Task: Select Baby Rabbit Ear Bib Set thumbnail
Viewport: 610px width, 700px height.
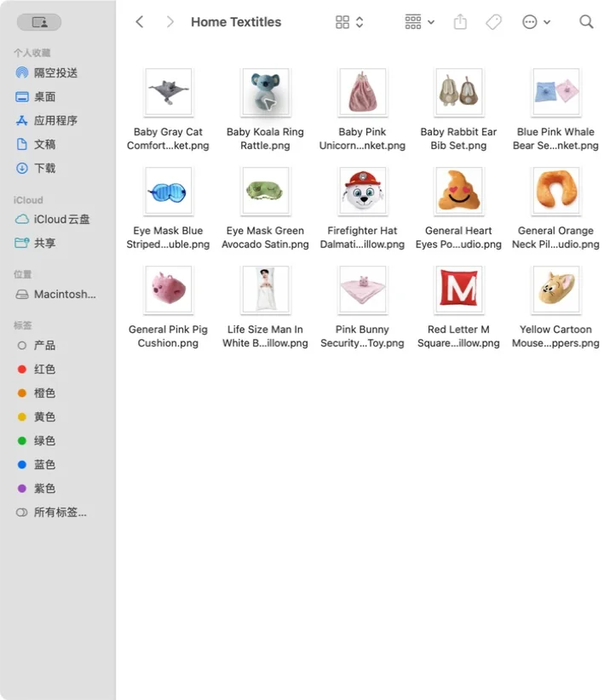Action: pyautogui.click(x=459, y=92)
